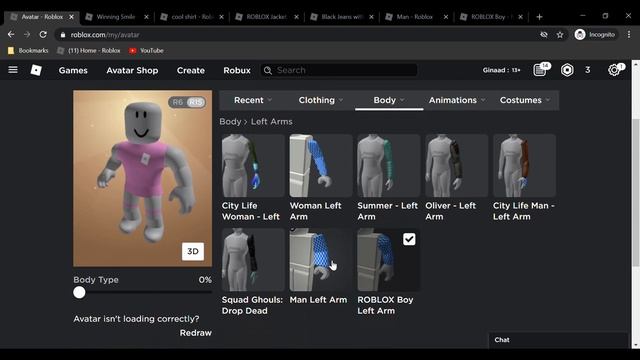This screenshot has width=640, height=360.
Task: Go back with the browser arrow
Action: click(x=11, y=35)
